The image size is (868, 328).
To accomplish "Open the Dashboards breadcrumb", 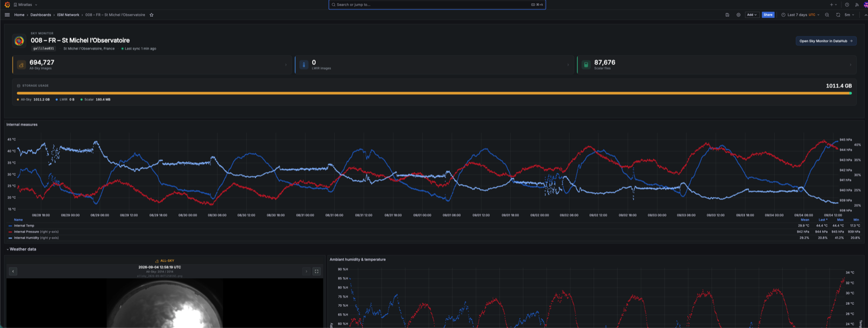I will tap(41, 15).
